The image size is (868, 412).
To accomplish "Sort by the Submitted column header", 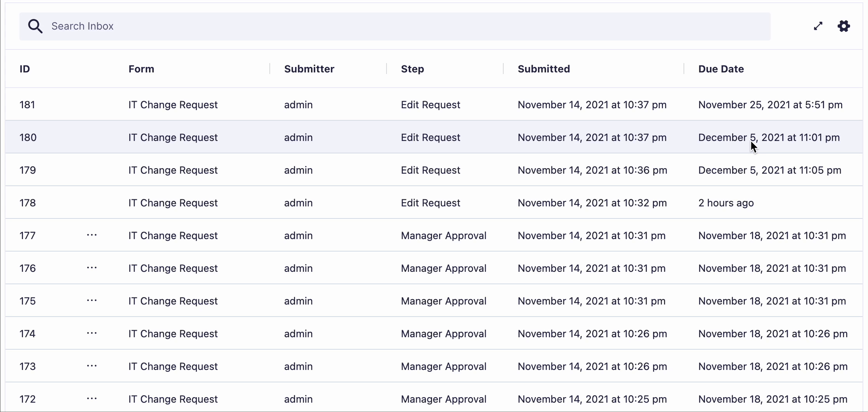I will pyautogui.click(x=543, y=69).
